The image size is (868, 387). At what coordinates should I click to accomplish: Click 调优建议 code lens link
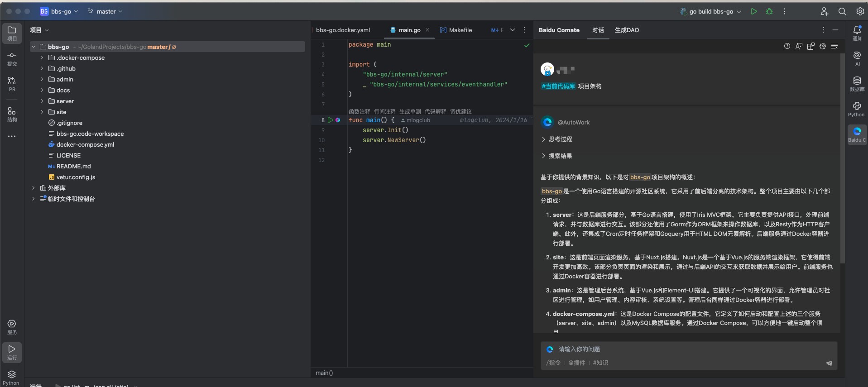coord(461,111)
